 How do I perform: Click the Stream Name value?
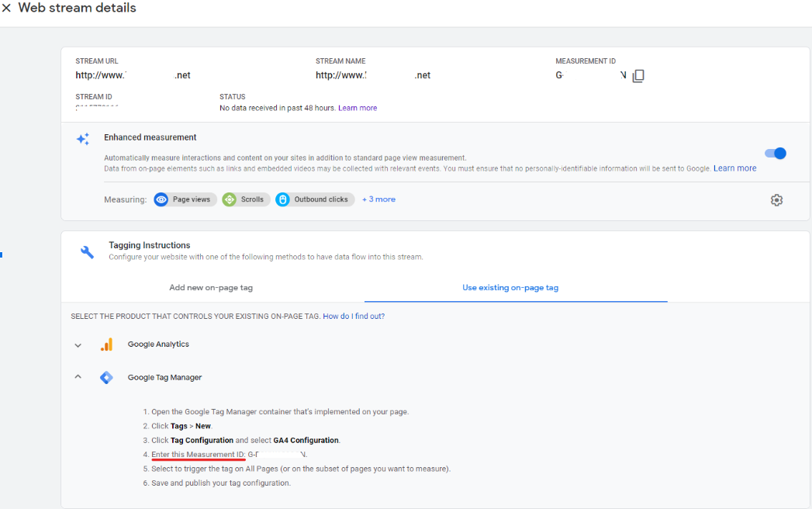[373, 76]
